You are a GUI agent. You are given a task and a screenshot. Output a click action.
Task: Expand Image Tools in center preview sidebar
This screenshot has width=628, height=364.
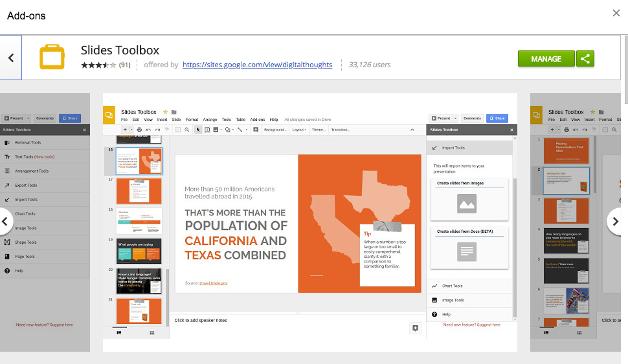pos(469,300)
